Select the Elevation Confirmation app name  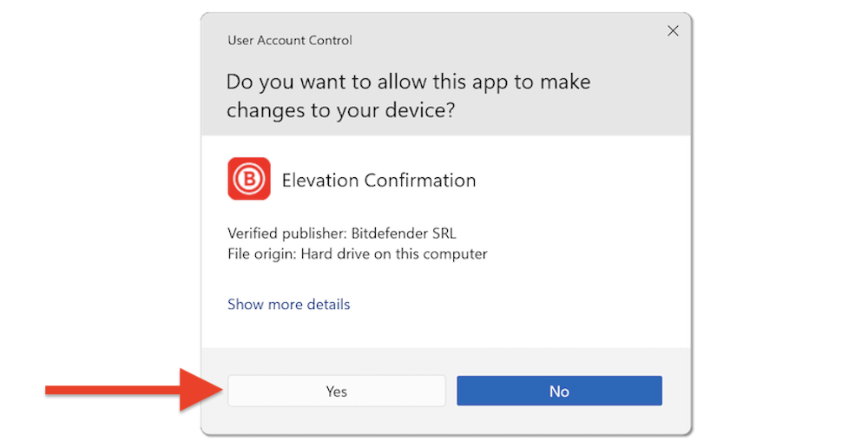[x=378, y=181]
